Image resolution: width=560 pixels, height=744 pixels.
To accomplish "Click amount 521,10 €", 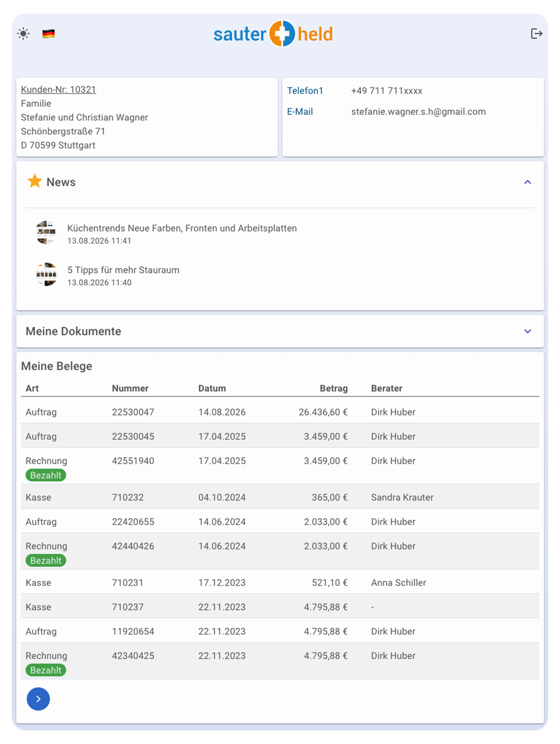I will pyautogui.click(x=330, y=583).
